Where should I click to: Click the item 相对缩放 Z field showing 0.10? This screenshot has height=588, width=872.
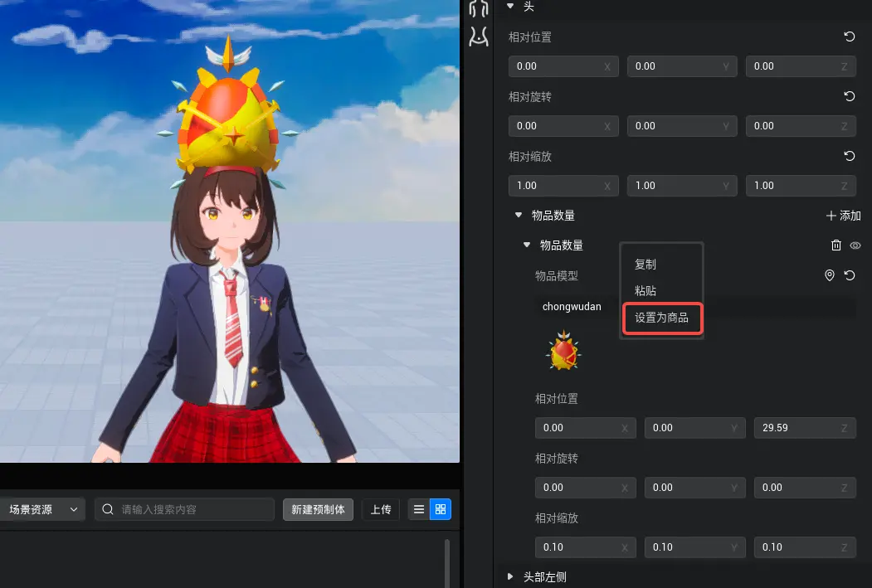805,547
